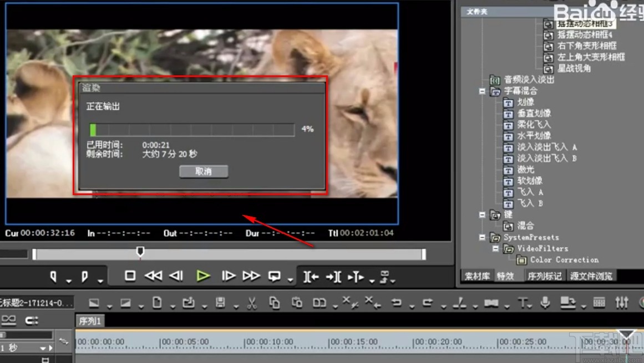This screenshot has height=363, width=644.
Task: Cancel rendering with the 取消 button
Action: coord(204,171)
